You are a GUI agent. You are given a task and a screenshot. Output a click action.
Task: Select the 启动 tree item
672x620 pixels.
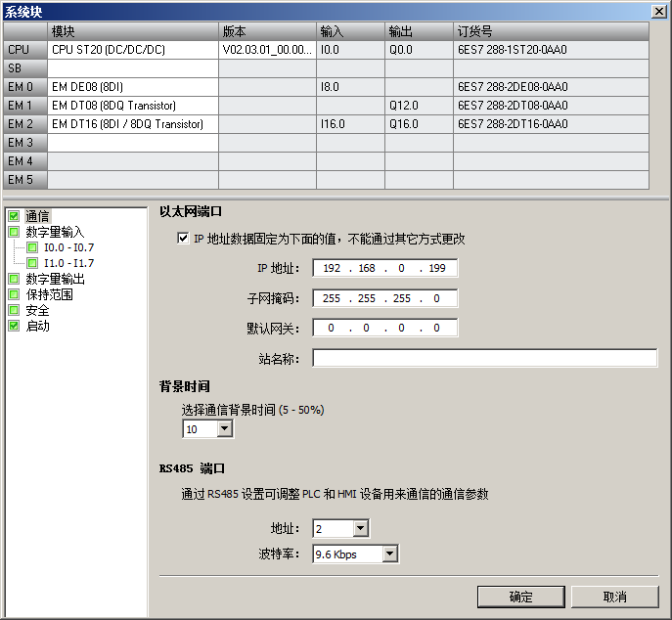point(37,326)
